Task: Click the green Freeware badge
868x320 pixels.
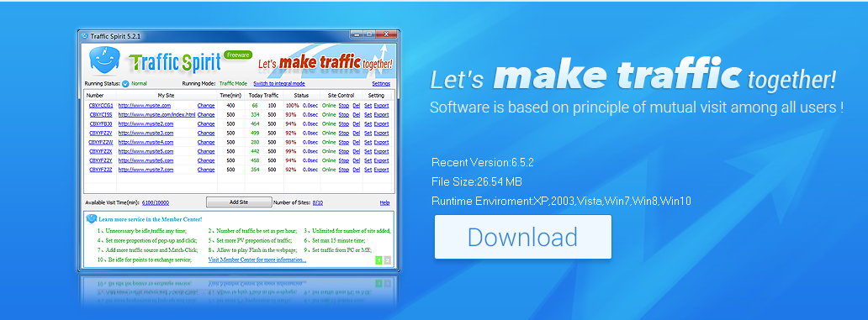Action: [x=239, y=55]
